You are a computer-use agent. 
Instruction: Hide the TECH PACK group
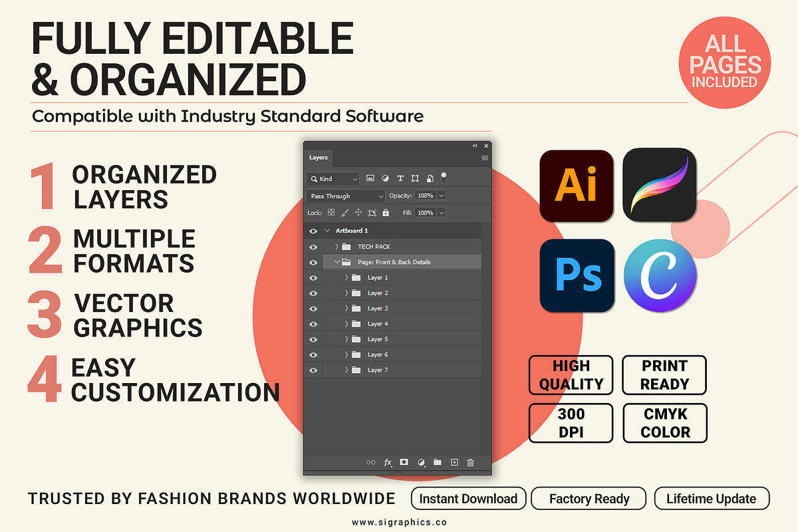tap(313, 247)
